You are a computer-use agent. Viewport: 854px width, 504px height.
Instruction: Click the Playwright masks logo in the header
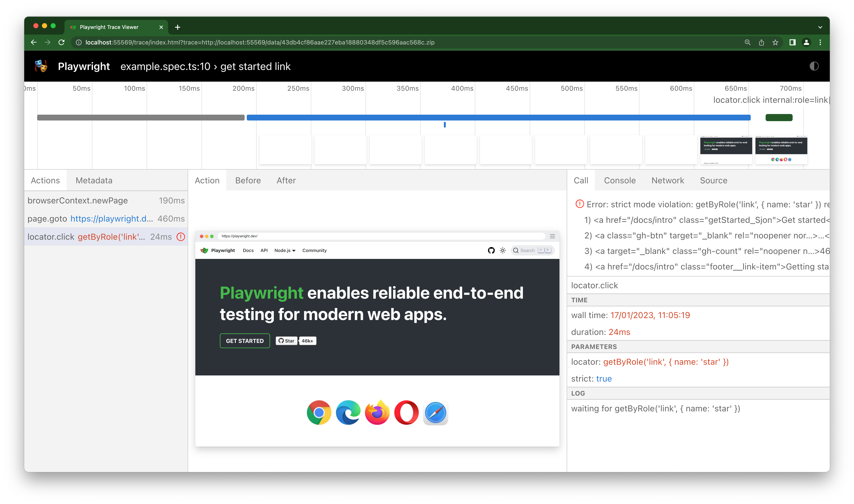pos(41,66)
